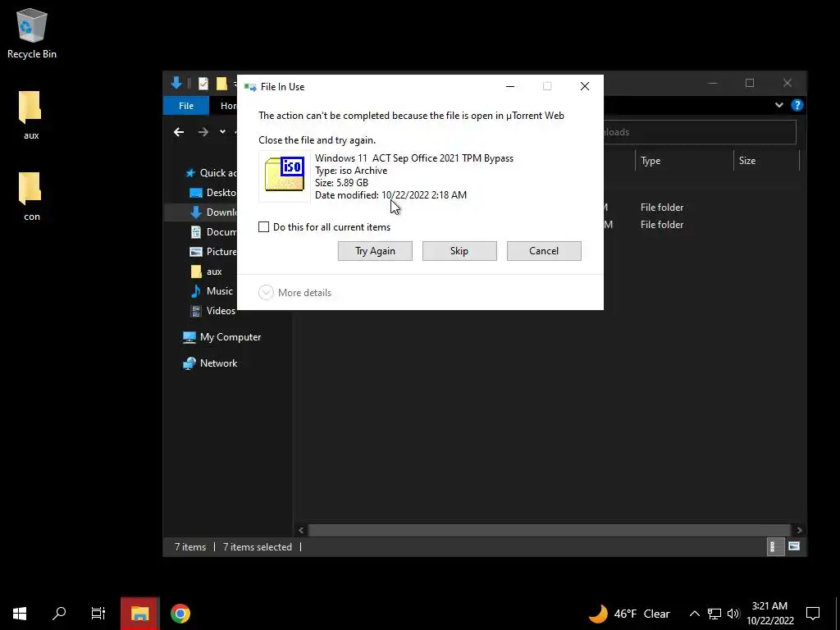Select Pictures in navigation pane
The height and width of the screenshot is (630, 840).
[x=213, y=251]
